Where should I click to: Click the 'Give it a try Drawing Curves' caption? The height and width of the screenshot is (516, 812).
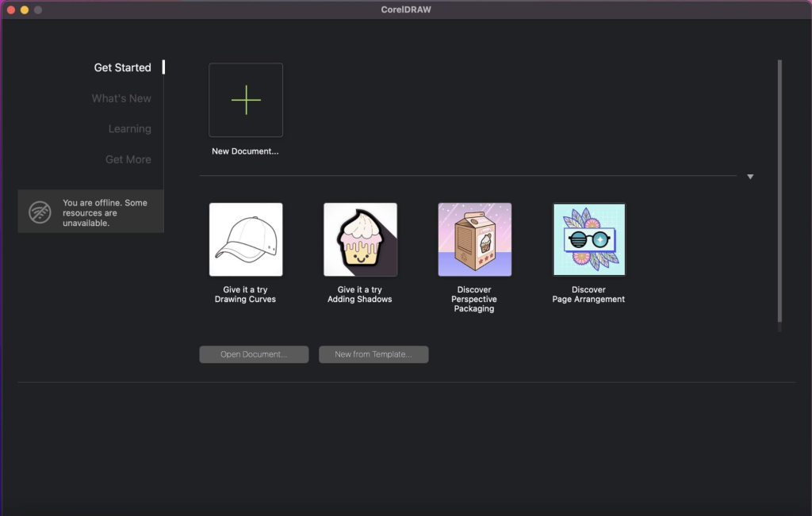tap(246, 295)
